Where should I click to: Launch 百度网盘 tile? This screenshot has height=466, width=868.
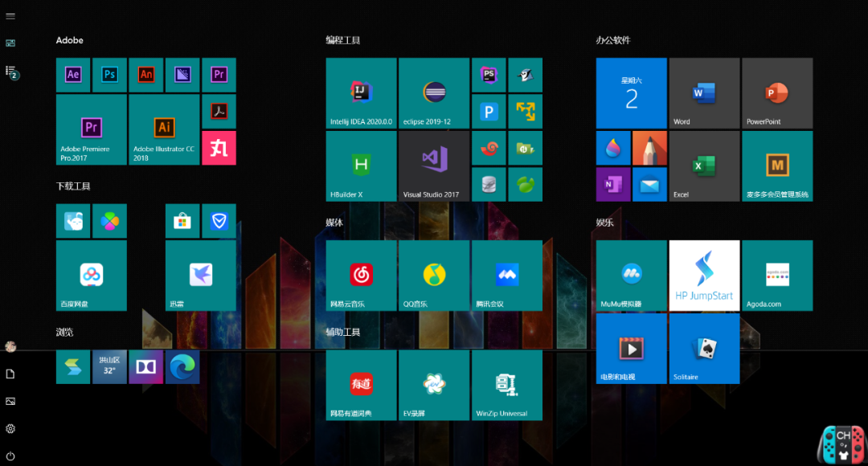(92, 276)
